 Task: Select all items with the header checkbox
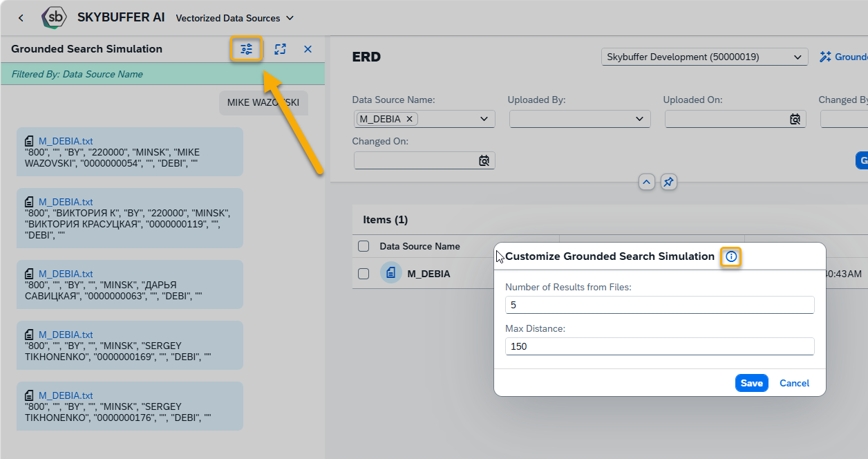coord(364,246)
